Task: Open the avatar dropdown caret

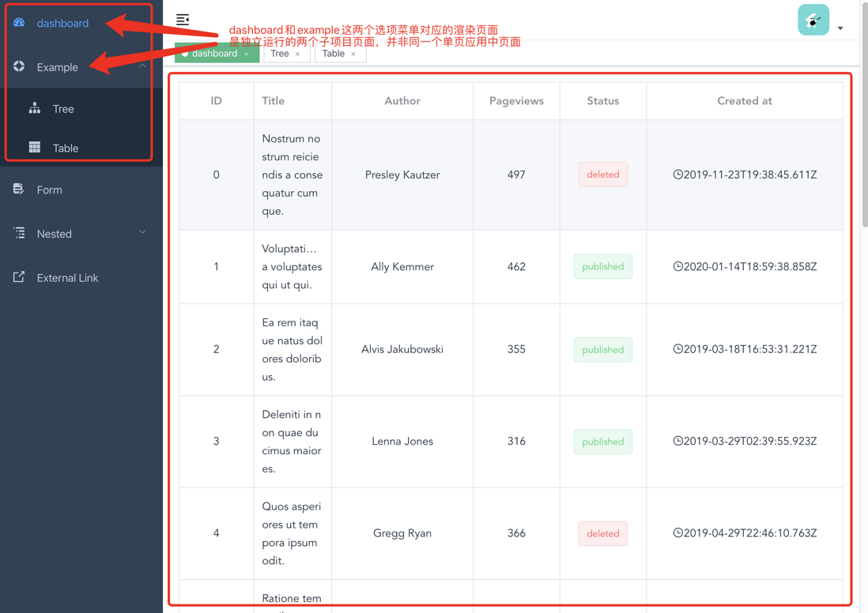Action: click(x=840, y=28)
